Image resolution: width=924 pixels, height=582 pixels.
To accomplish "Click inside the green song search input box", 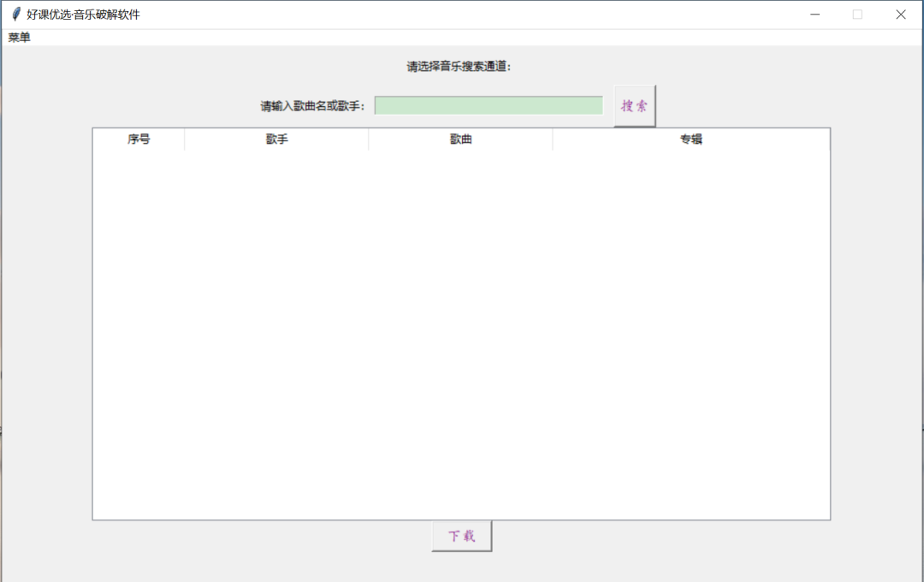I will tap(489, 104).
